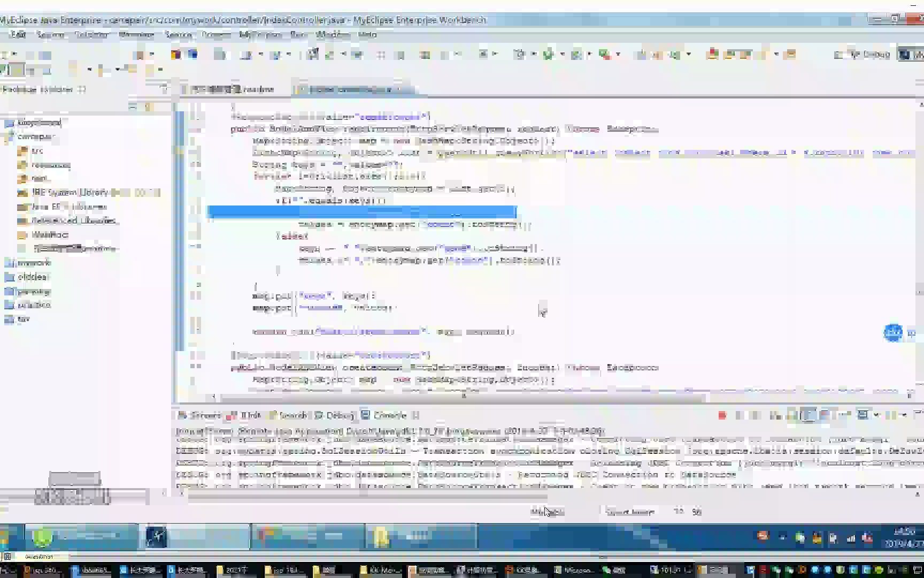Open the Debug view tab in bottom panel
Viewport: 924px width, 578px height.
(x=334, y=415)
